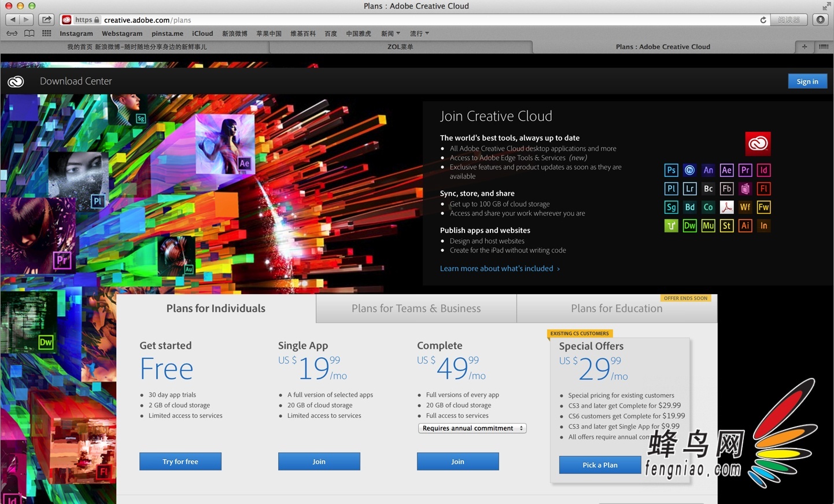Click the Acrobat PDF icon
The image size is (834, 504).
(x=726, y=207)
